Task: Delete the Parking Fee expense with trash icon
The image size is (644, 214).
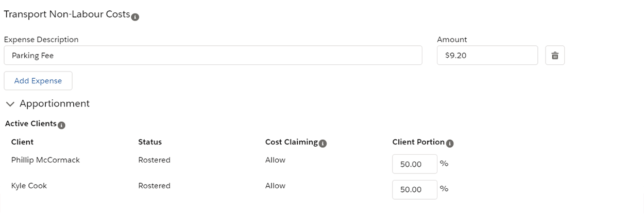Action: pyautogui.click(x=555, y=56)
